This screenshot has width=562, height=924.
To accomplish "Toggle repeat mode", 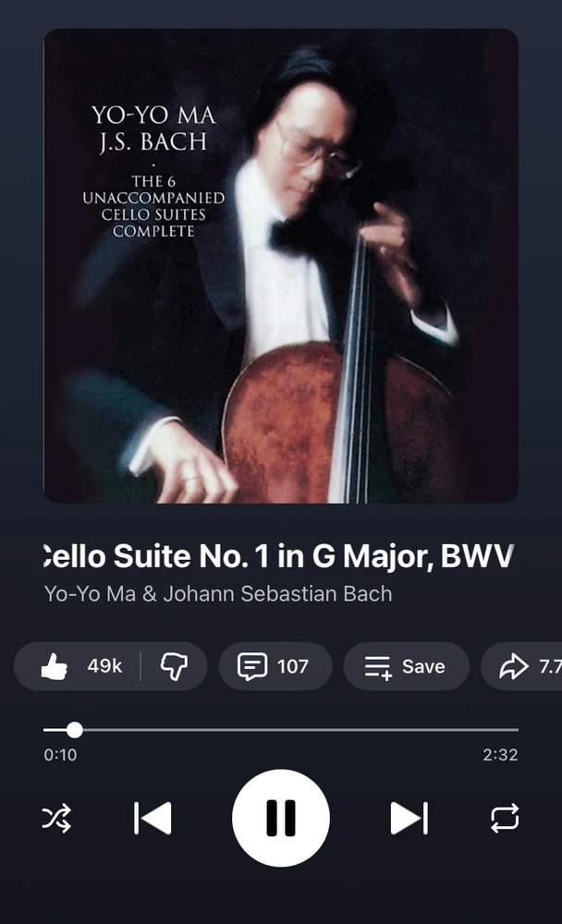I will (x=505, y=818).
